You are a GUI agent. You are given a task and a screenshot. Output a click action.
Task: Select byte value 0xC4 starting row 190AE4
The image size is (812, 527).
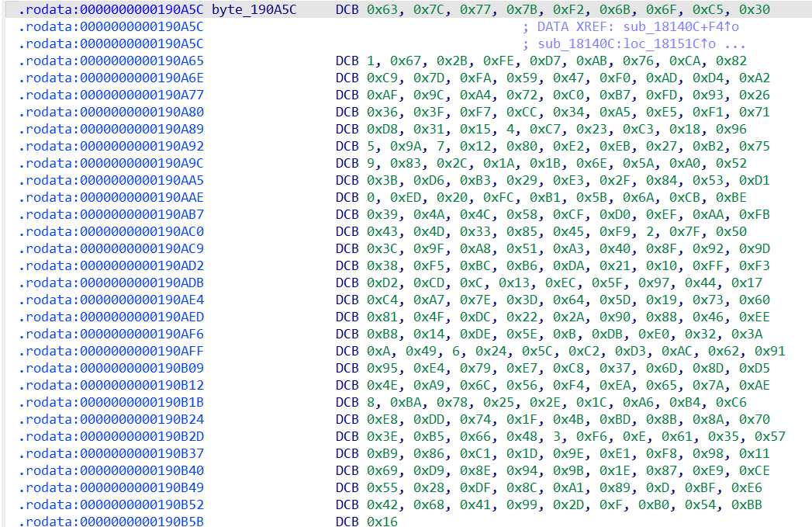382,300
